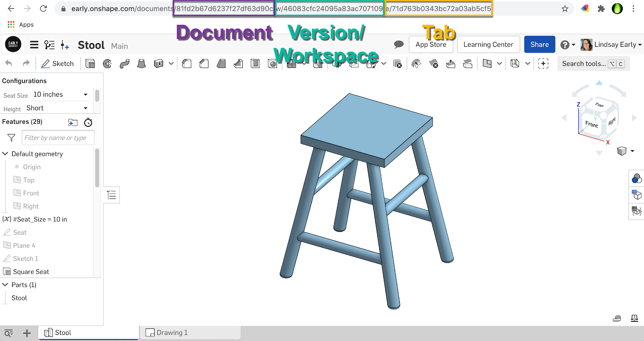This screenshot has width=644, height=341.
Task: Click the blue Share button
Action: click(x=539, y=44)
